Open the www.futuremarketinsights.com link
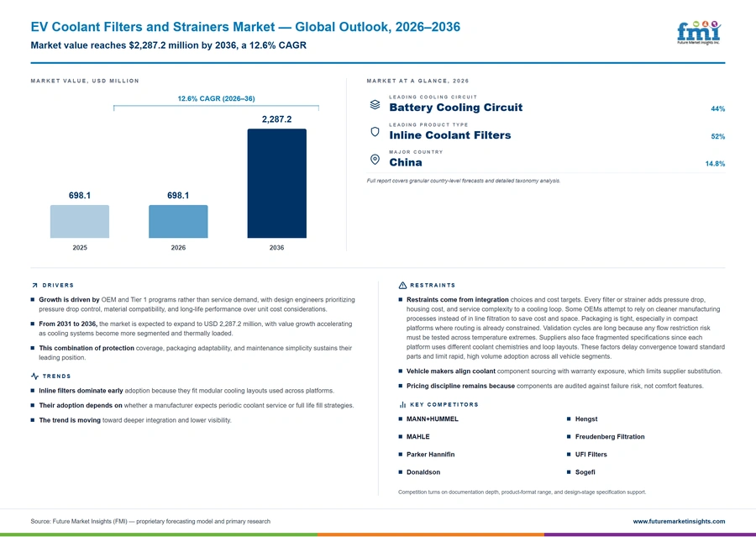 tap(679, 522)
